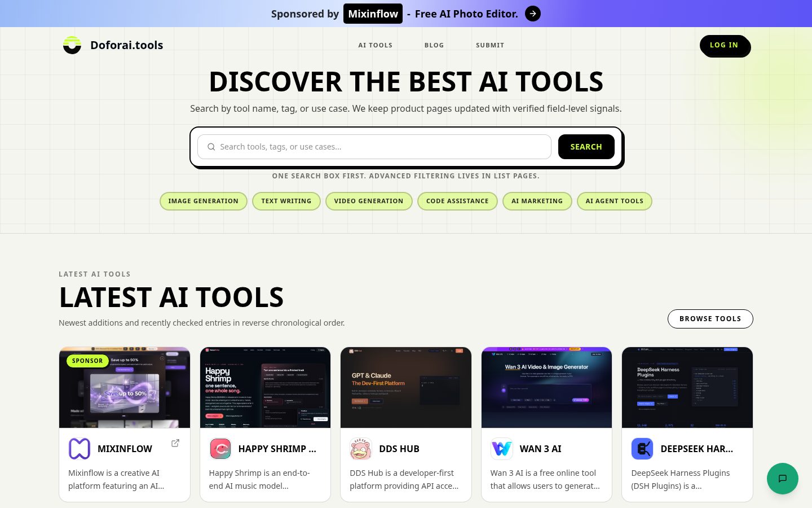This screenshot has height=508, width=812.
Task: Focus the search tools input field
Action: coord(374,147)
